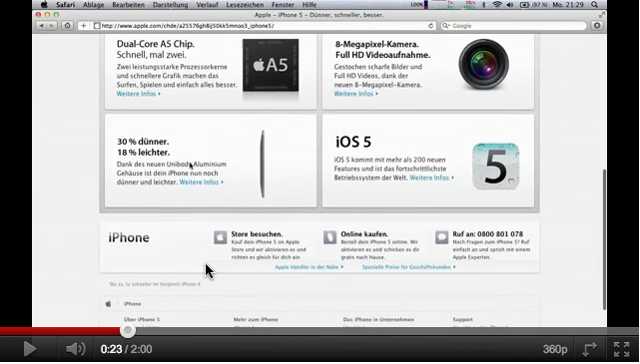
Task: Click the Safari back arrow button
Action: [41, 26]
